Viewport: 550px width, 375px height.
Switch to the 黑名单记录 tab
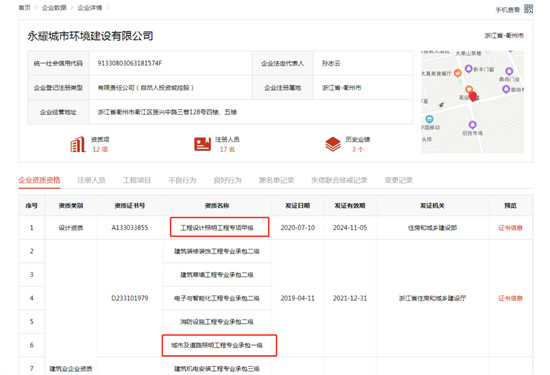click(x=276, y=180)
